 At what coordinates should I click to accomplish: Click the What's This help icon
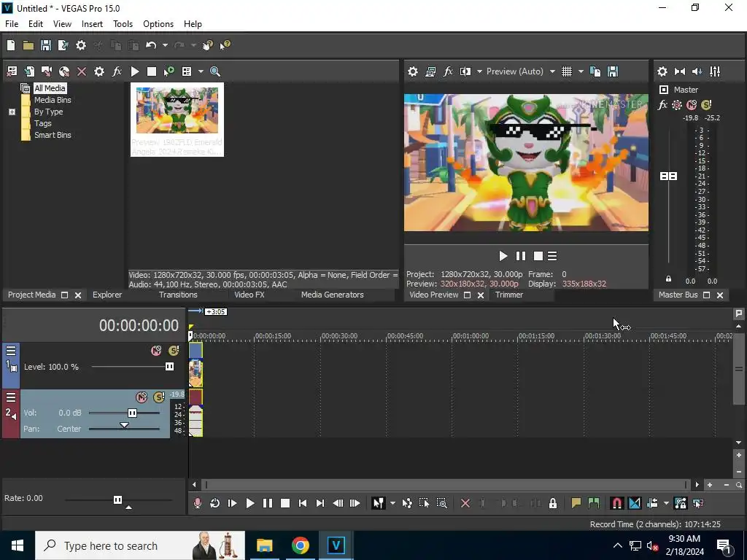click(x=225, y=45)
